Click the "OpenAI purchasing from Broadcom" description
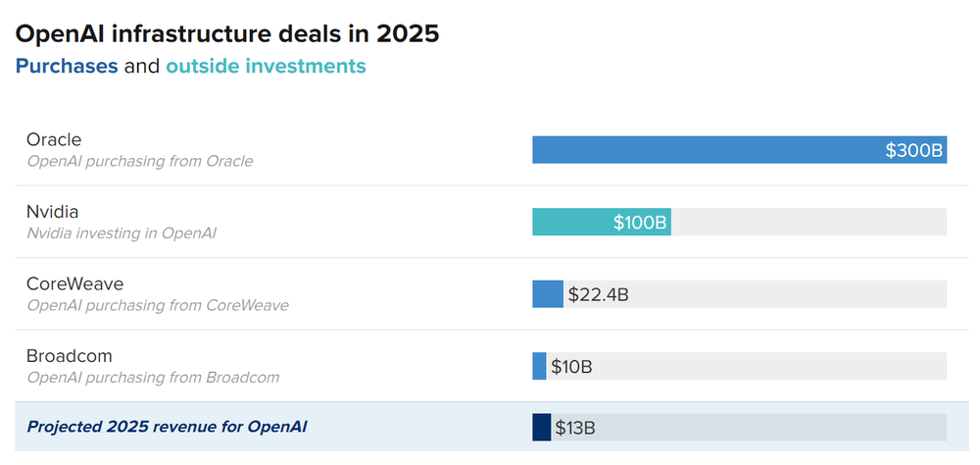 (x=153, y=378)
